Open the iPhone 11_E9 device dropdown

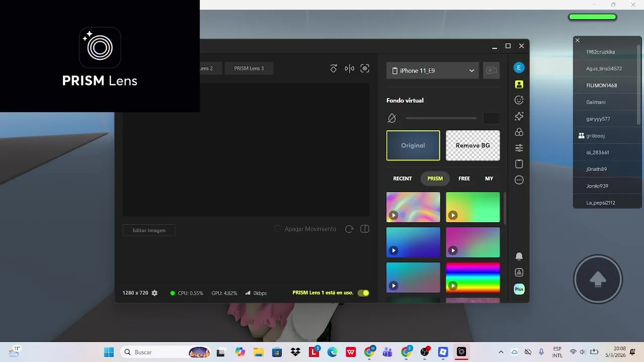433,70
